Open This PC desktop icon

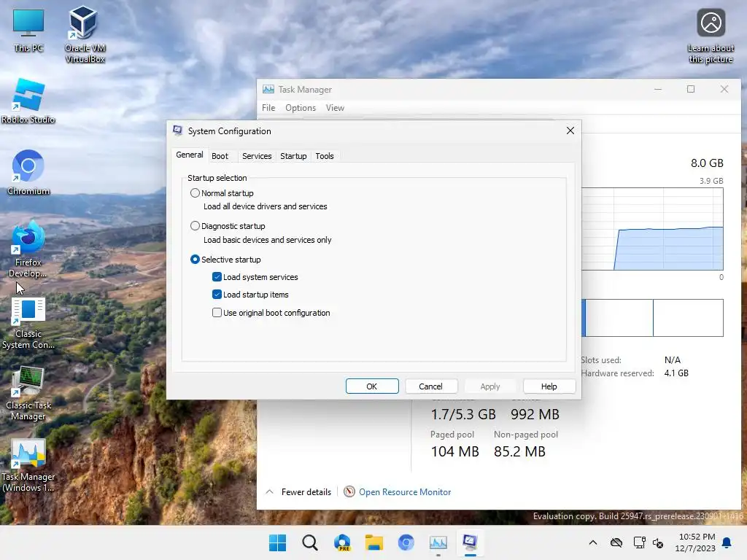coord(28,30)
